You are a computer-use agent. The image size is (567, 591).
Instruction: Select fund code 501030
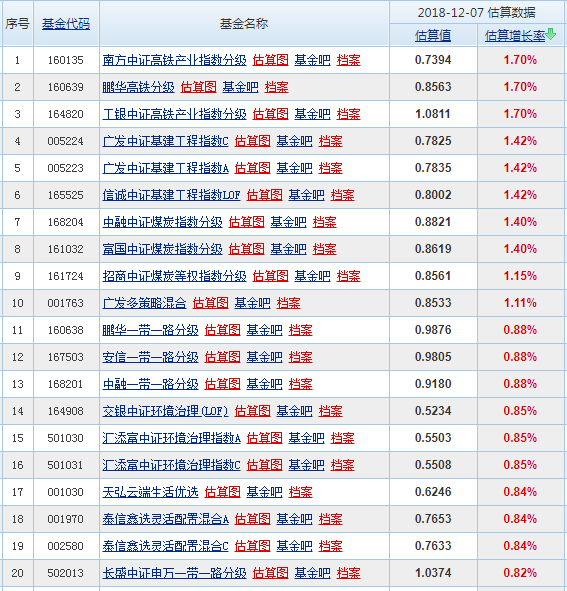tap(66, 438)
